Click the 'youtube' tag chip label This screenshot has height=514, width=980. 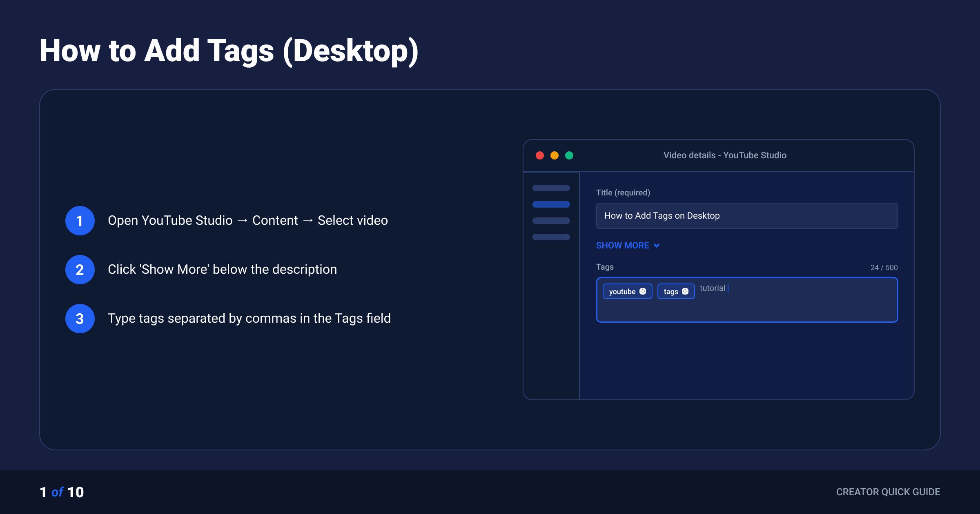click(622, 292)
